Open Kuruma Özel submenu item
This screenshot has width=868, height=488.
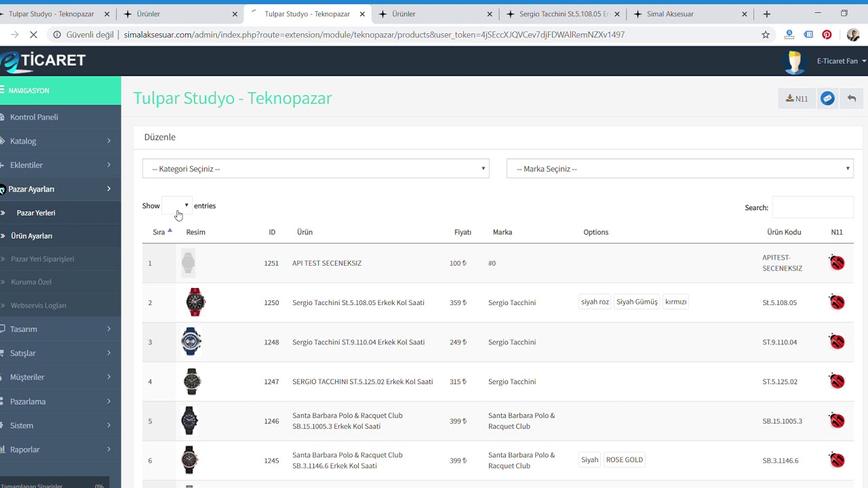click(x=31, y=282)
